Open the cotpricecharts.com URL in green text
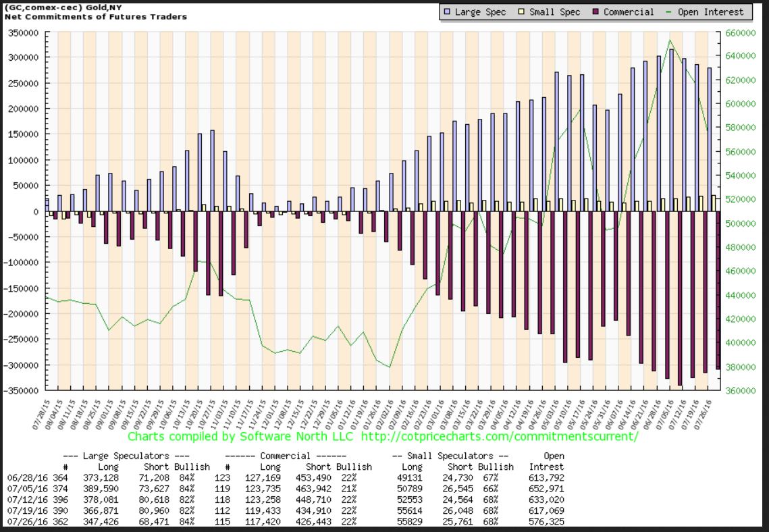 pos(499,436)
